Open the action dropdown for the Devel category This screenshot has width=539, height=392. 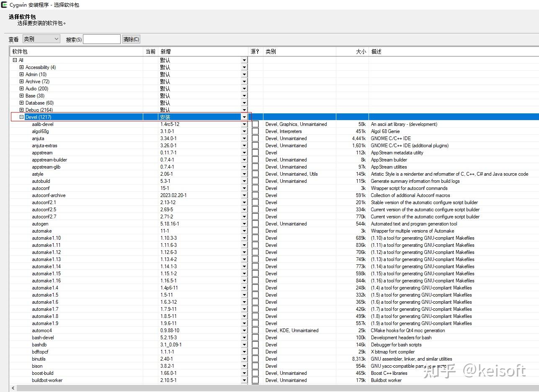click(244, 117)
